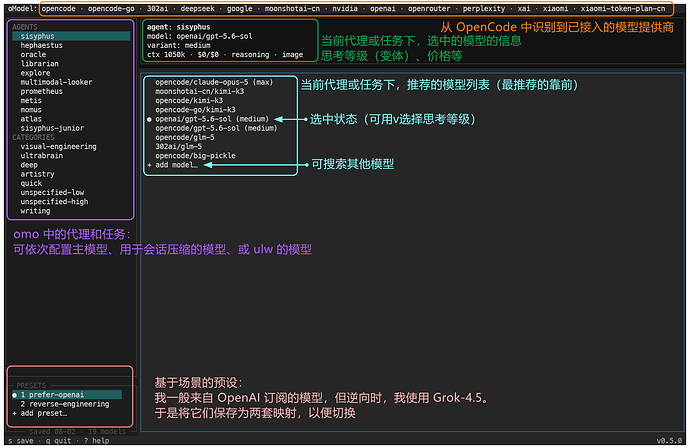This screenshot has height=448, width=690.
Task: Select opencode/gpt-5.6-sol (medium) model
Action: point(216,129)
